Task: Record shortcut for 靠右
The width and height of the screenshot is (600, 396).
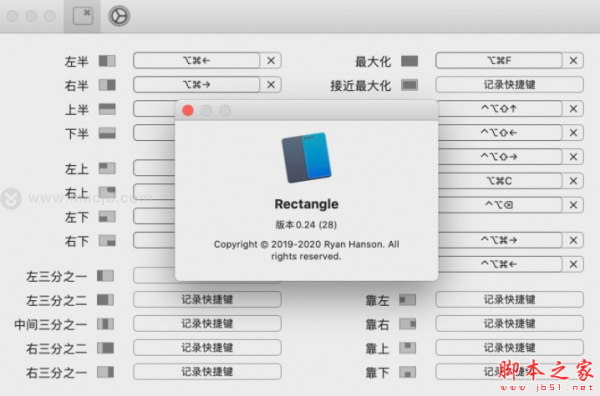Action: click(509, 324)
